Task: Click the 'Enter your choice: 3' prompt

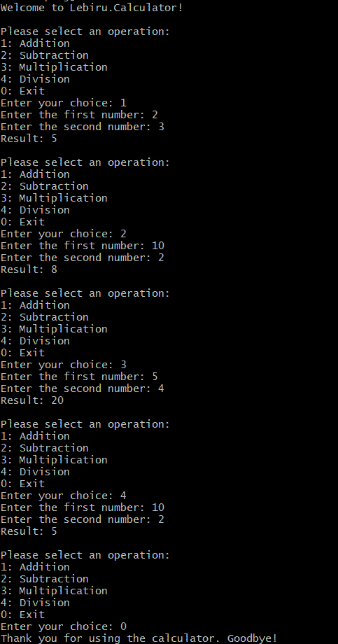Action: point(64,365)
